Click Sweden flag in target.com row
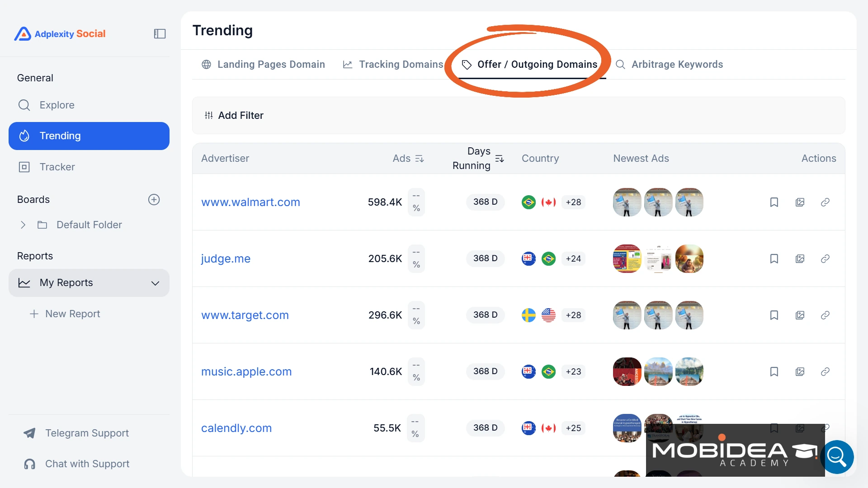Image resolution: width=868 pixels, height=488 pixels. tap(528, 315)
